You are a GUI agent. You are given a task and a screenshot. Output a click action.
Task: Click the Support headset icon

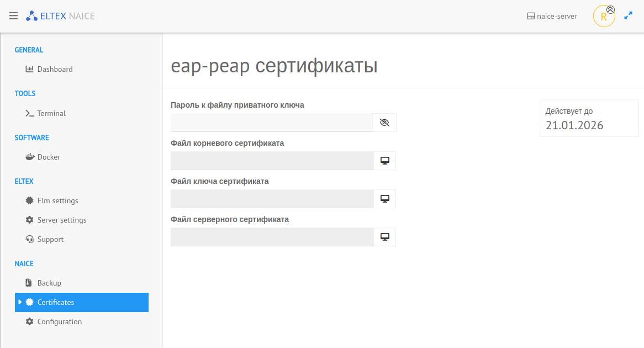[30, 239]
